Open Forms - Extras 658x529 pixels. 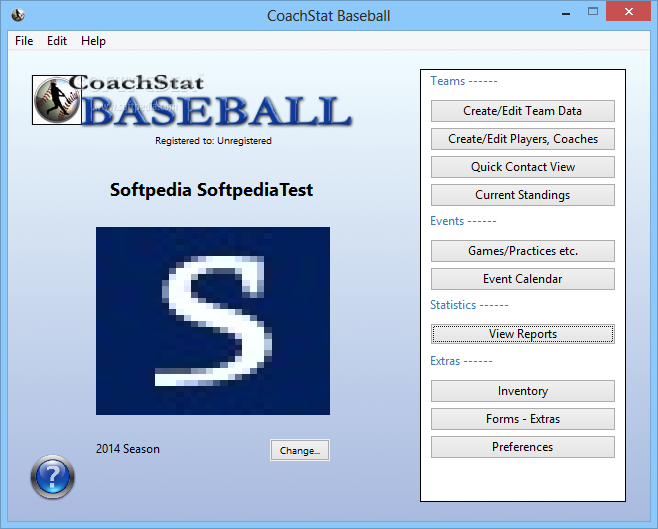tap(522, 419)
